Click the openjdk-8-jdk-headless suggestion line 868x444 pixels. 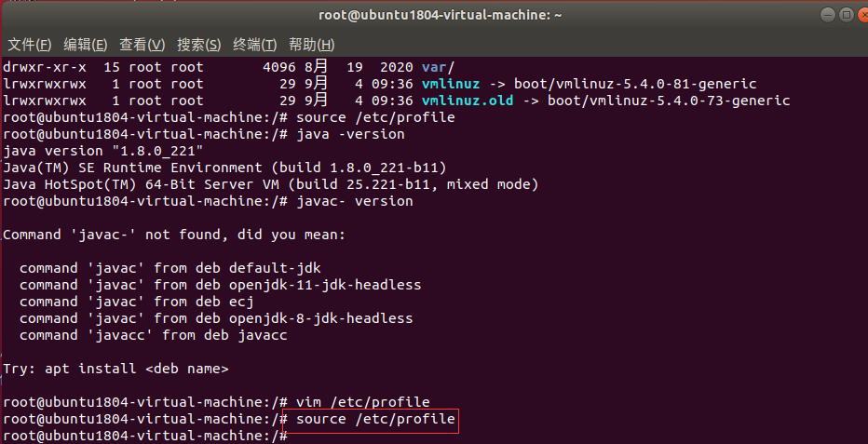(x=216, y=318)
